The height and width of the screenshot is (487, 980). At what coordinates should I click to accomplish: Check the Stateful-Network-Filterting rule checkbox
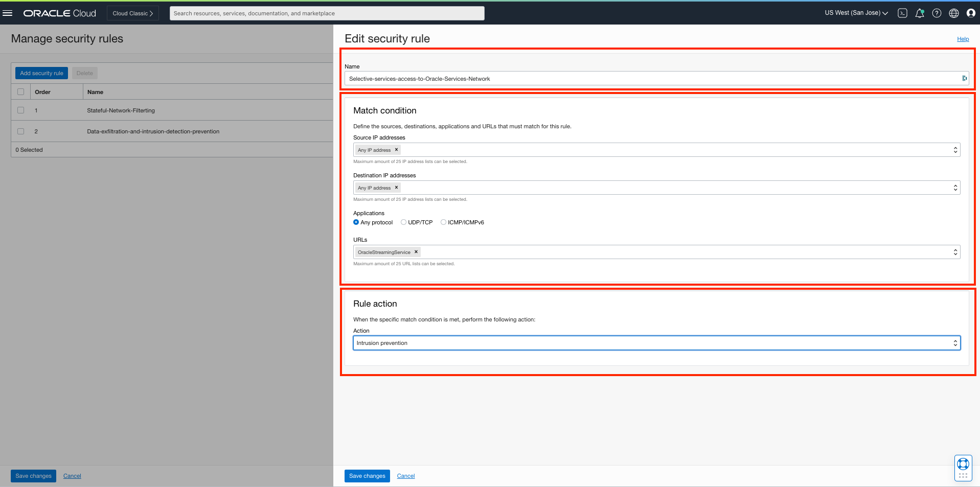click(x=20, y=110)
